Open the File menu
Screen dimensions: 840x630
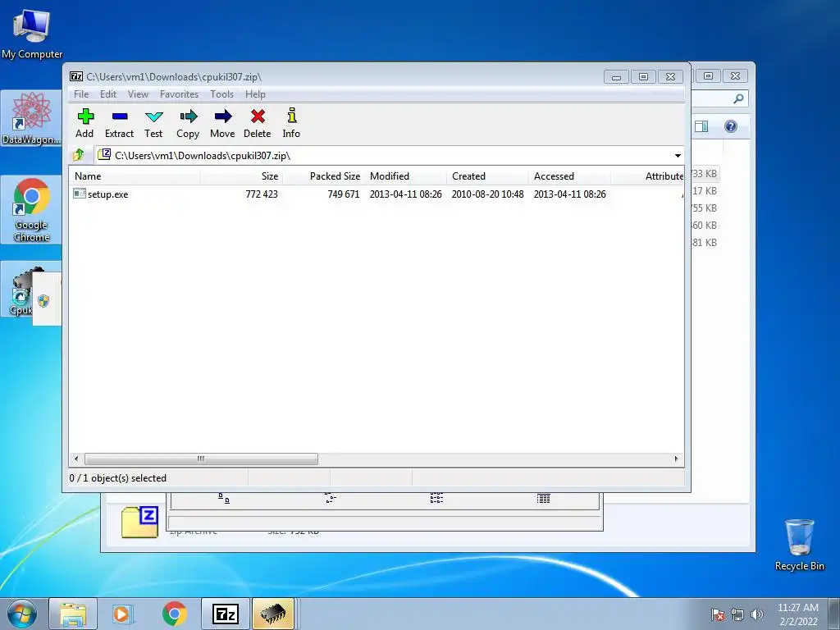(x=81, y=94)
